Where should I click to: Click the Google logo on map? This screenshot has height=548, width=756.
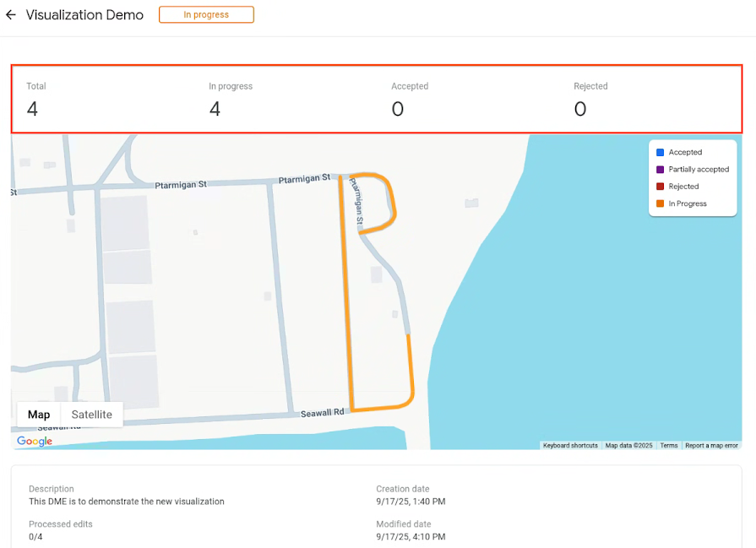[x=35, y=441]
